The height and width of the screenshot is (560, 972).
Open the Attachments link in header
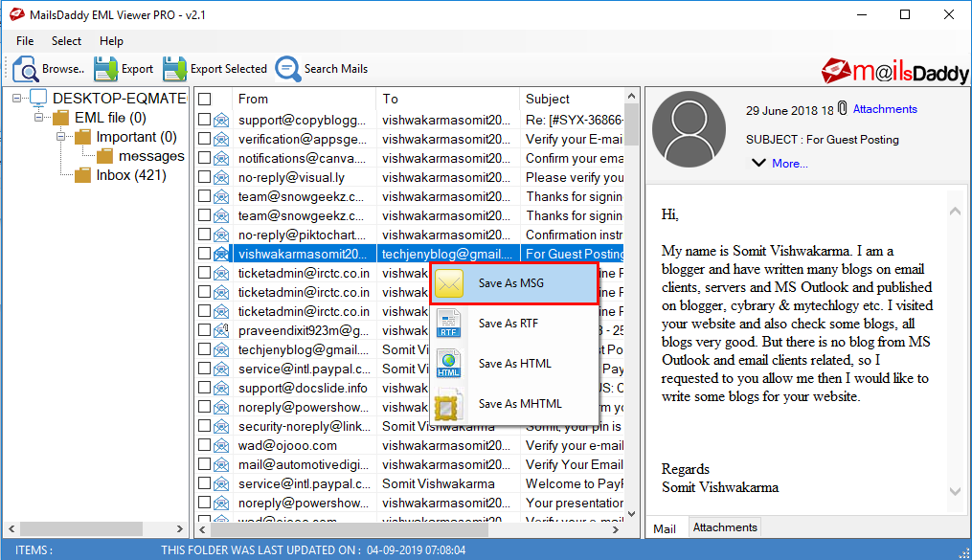(885, 109)
